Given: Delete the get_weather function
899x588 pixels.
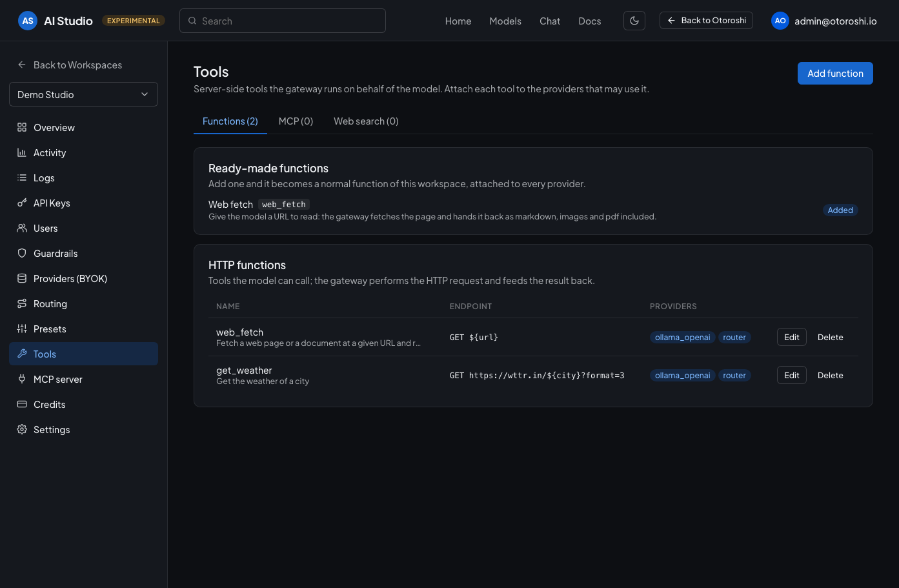Looking at the screenshot, I should (831, 375).
